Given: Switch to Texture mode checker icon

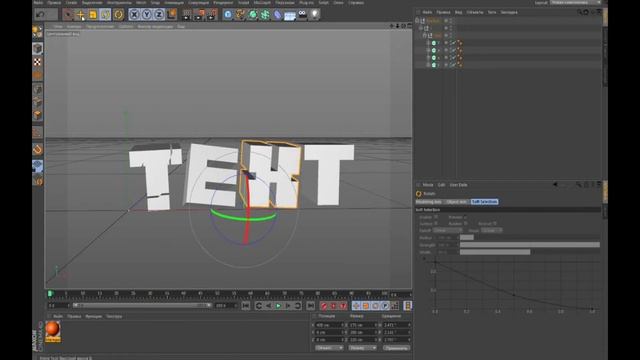Looking at the screenshot, I should coord(37,62).
